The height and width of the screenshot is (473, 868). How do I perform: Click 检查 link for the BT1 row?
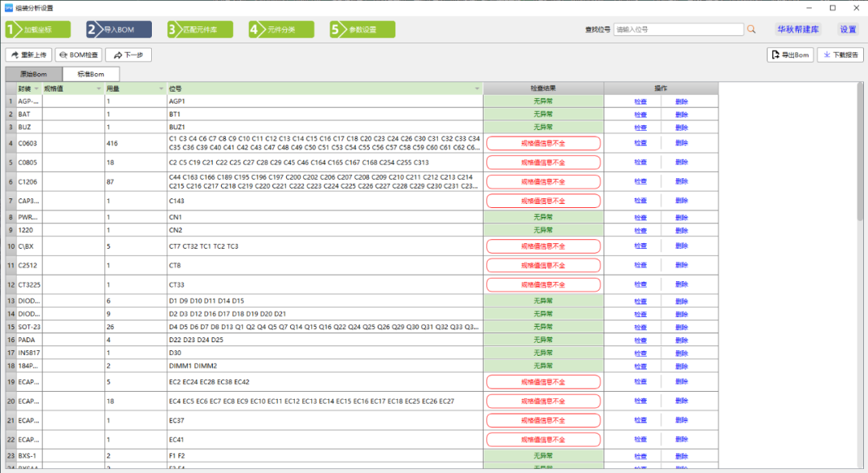click(641, 115)
